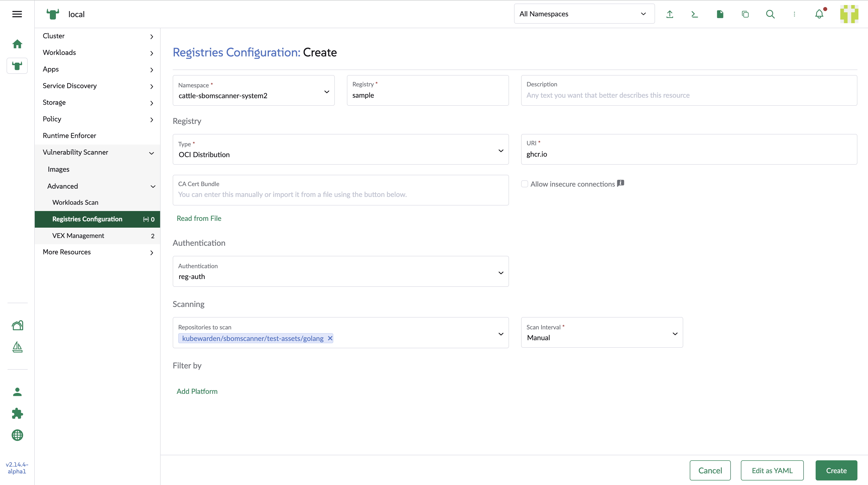Open Extensions puzzle icon
The width and height of the screenshot is (868, 485).
(17, 413)
